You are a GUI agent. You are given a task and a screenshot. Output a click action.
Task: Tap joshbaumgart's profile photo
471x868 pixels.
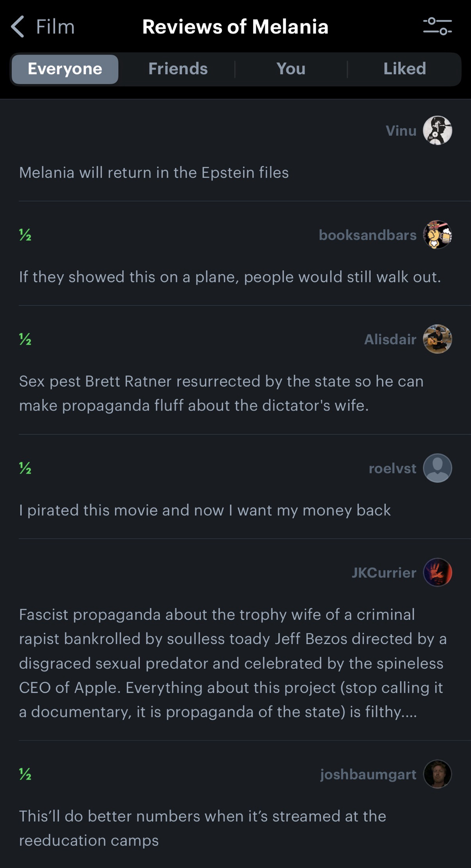click(437, 774)
